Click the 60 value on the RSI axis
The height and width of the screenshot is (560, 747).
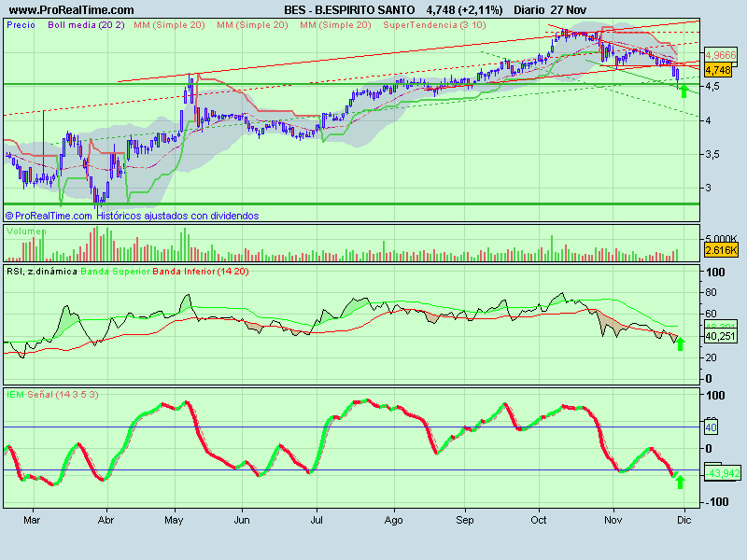(x=711, y=314)
